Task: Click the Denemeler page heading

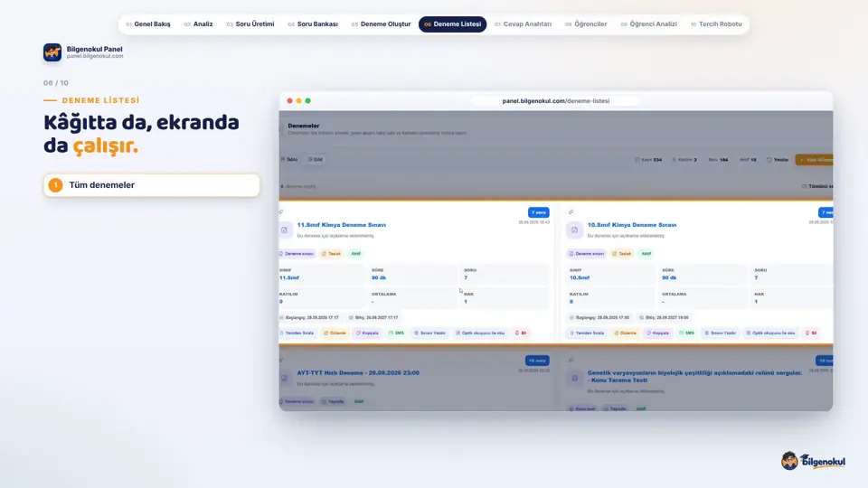Action: point(304,126)
